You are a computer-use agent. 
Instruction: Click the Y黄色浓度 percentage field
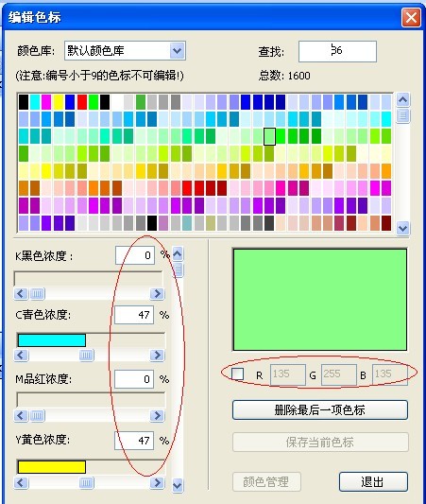pyautogui.click(x=134, y=441)
